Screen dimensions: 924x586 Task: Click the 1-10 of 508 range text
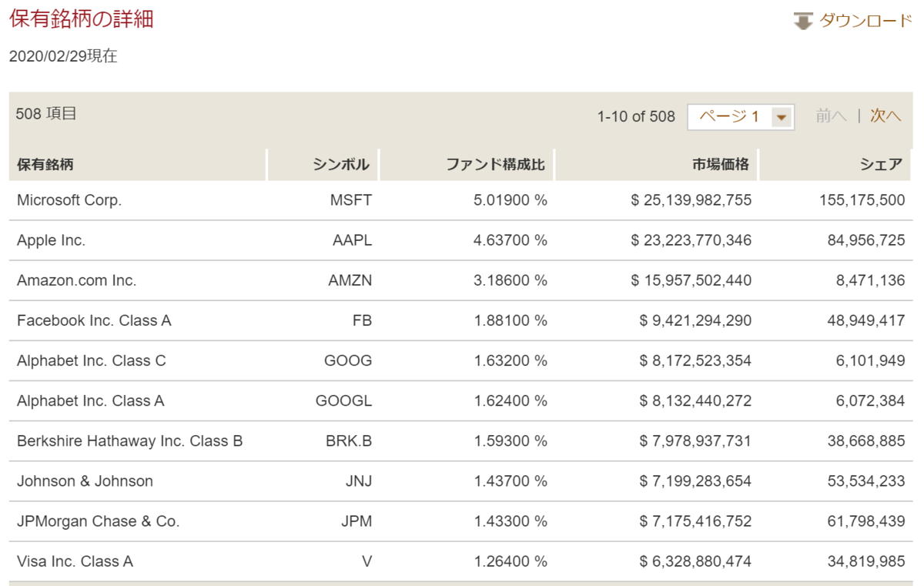(x=636, y=117)
